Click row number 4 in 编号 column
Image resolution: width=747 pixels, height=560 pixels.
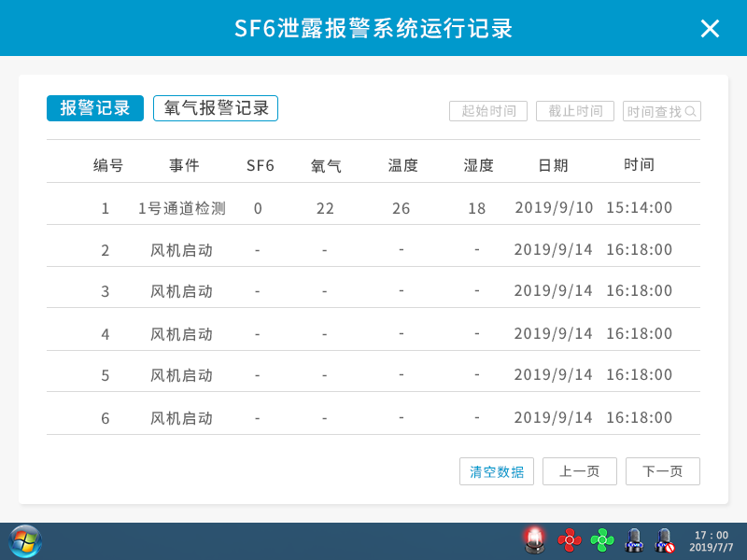(106, 334)
